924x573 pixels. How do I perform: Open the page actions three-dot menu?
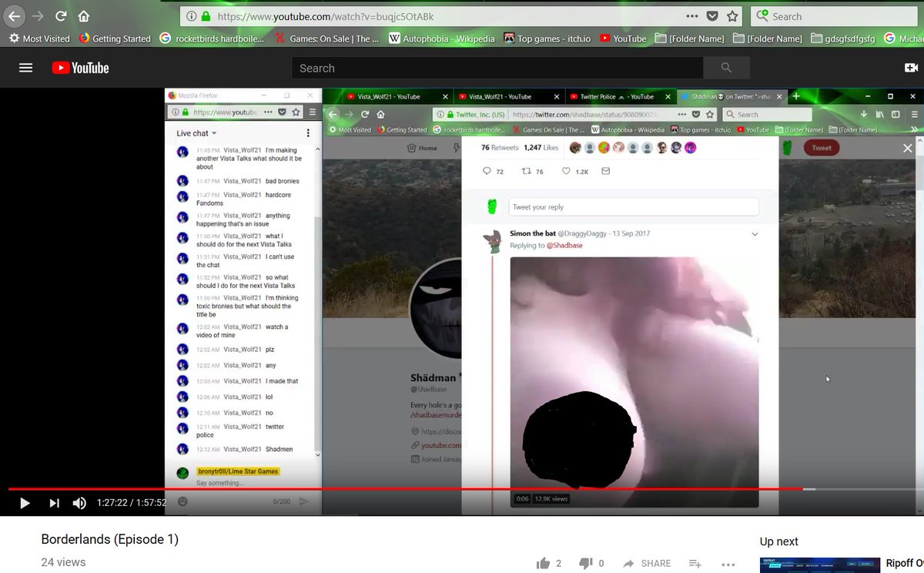[692, 16]
